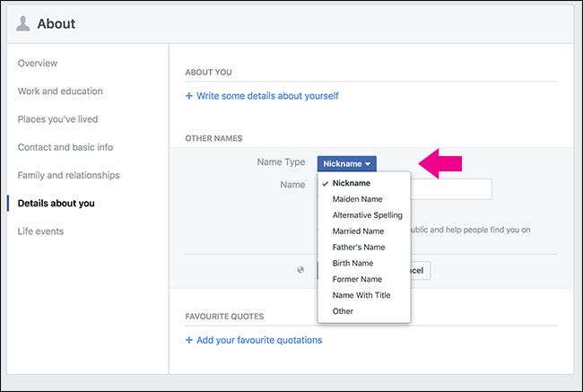Open the Overview section
Screen dimensions: 583x392
(38, 64)
